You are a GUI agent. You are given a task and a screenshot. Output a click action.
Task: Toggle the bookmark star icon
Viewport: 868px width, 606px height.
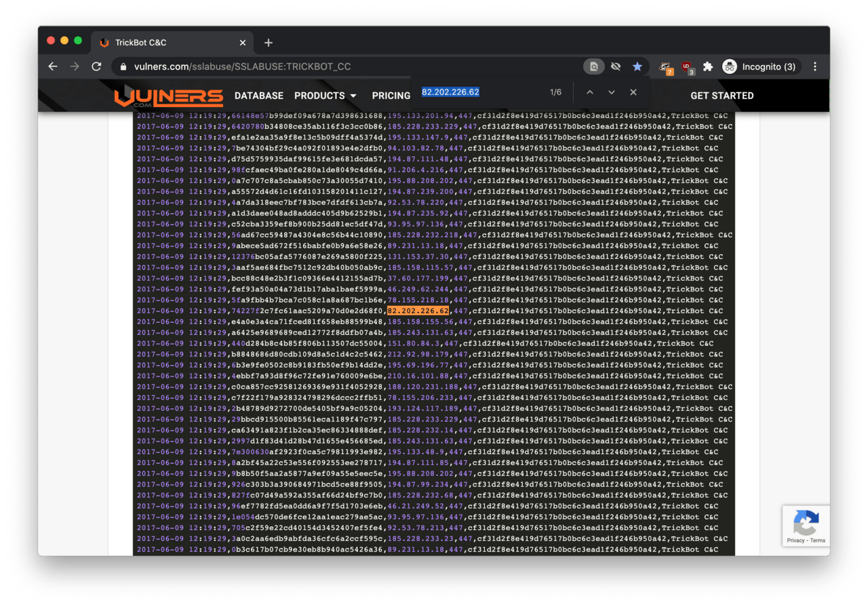(637, 66)
